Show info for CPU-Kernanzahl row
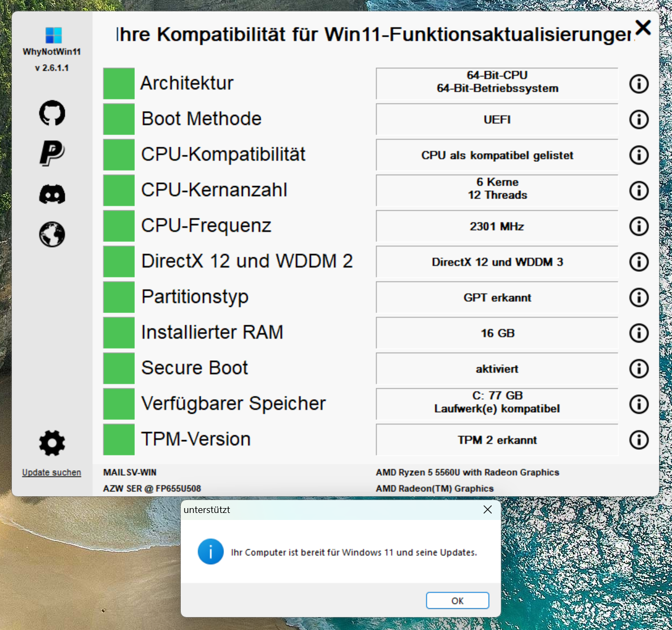This screenshot has width=672, height=630. [x=639, y=190]
